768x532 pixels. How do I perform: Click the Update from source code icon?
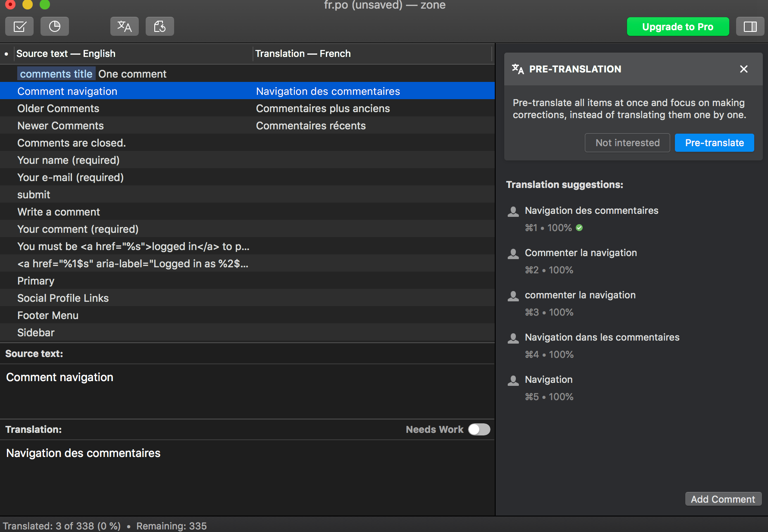[x=159, y=27]
